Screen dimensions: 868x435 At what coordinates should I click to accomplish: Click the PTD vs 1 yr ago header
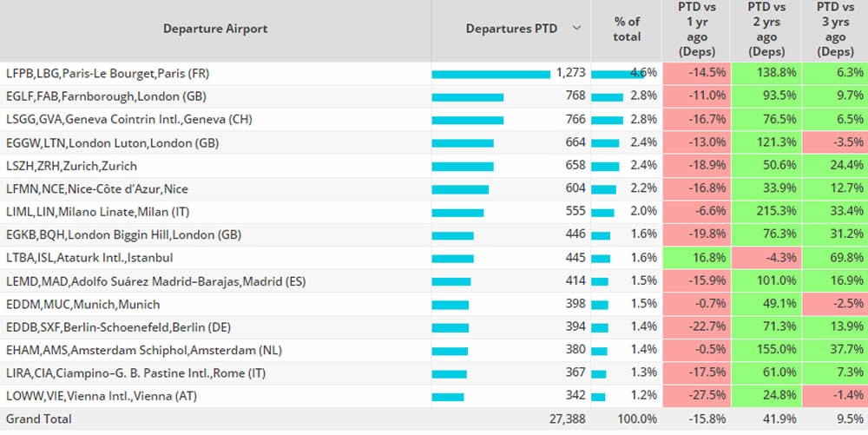[x=696, y=30]
